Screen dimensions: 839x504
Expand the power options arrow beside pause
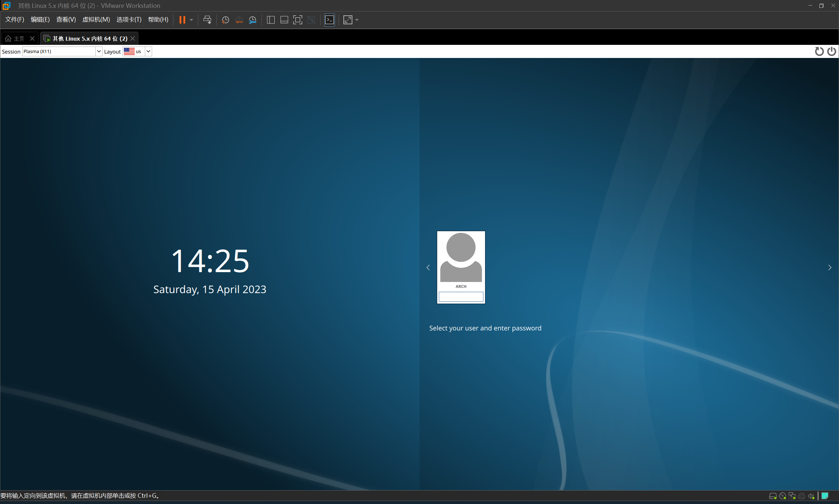(191, 20)
